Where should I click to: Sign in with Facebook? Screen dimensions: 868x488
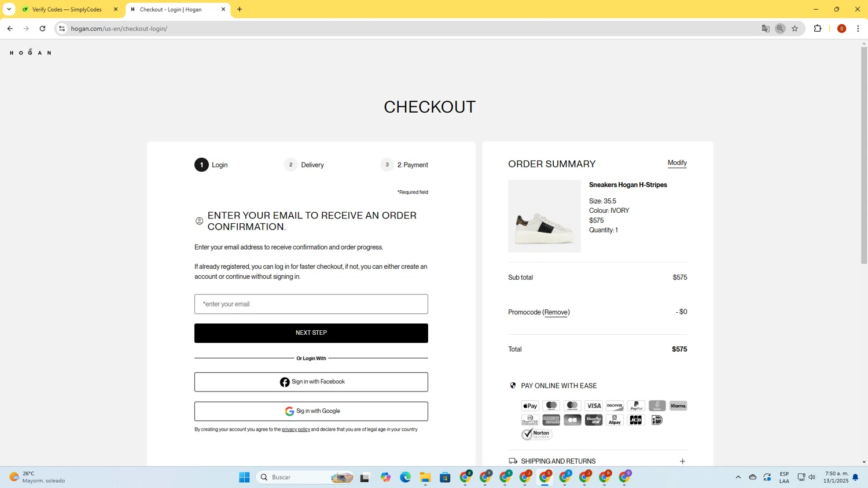coord(311,382)
